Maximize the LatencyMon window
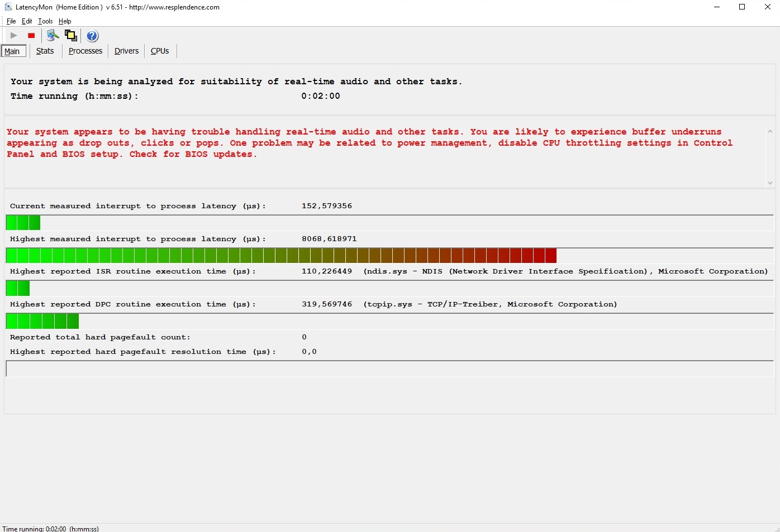The width and height of the screenshot is (780, 532). [x=742, y=7]
